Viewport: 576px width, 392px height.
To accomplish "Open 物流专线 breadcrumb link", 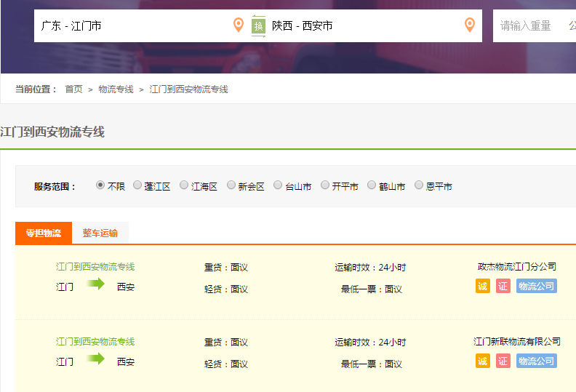I will click(116, 89).
